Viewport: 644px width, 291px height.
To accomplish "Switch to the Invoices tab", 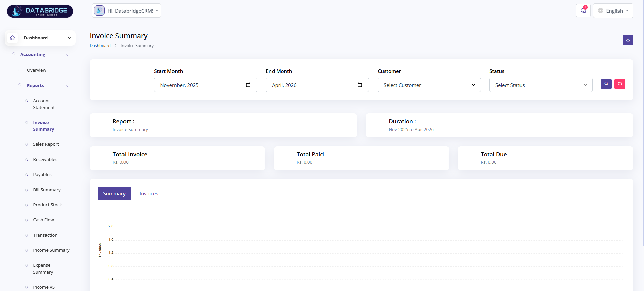I will [x=149, y=194].
